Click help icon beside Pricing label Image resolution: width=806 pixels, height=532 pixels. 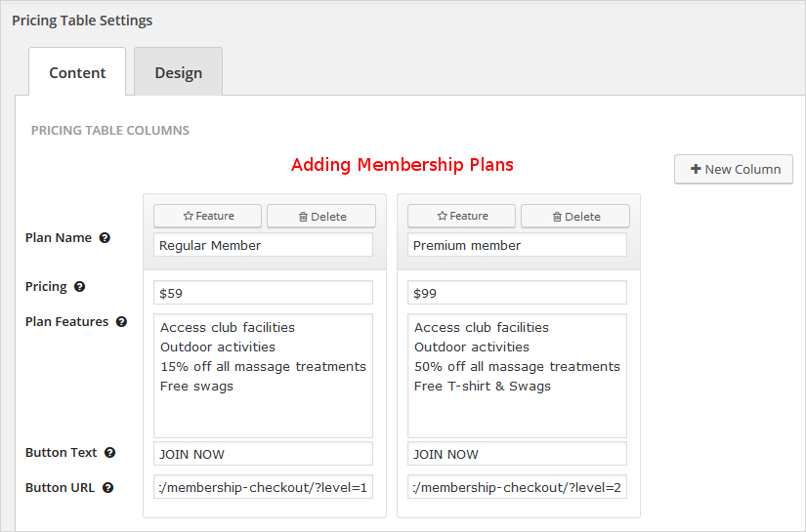pyautogui.click(x=80, y=287)
